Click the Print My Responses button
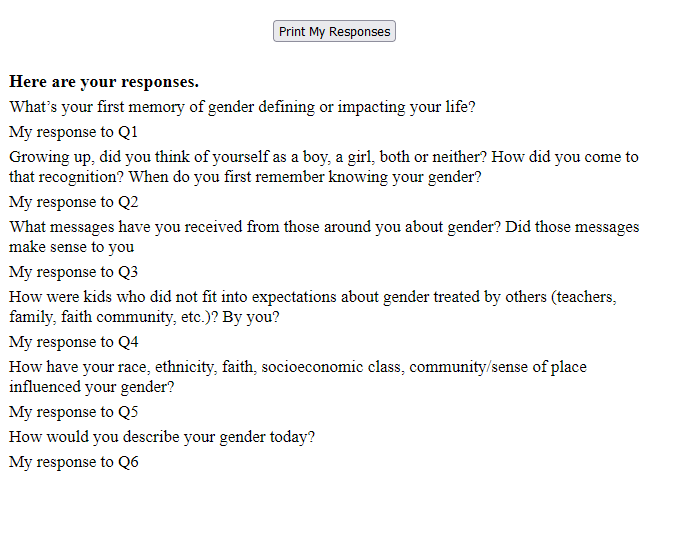Image resolution: width=689 pixels, height=536 pixels. click(x=334, y=31)
